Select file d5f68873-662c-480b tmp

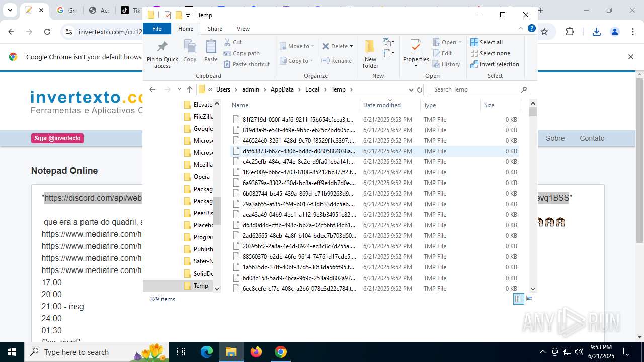tap(375, 151)
